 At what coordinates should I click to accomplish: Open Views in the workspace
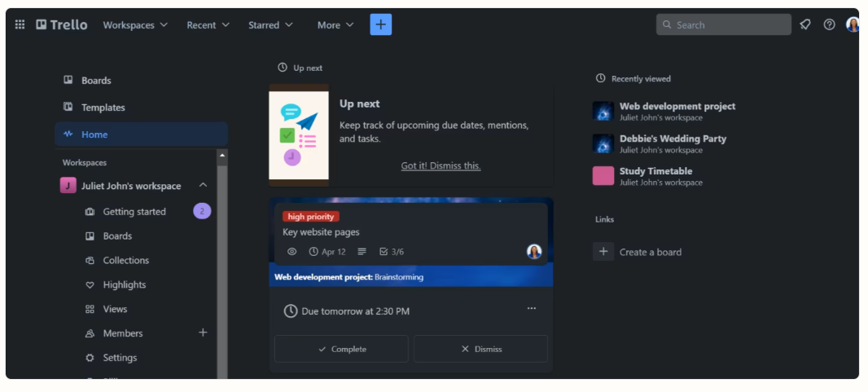pyautogui.click(x=115, y=309)
